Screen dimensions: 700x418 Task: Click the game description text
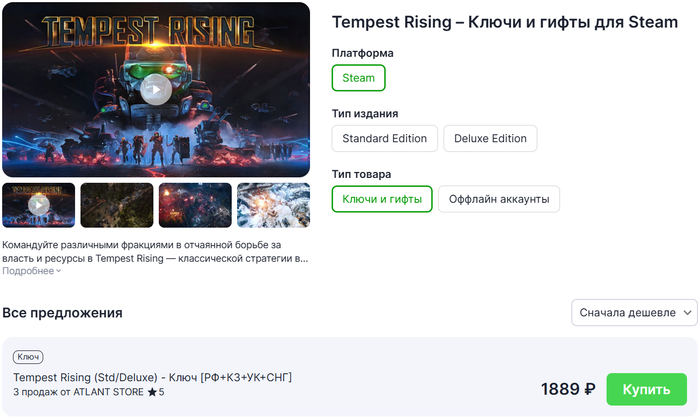(x=155, y=250)
